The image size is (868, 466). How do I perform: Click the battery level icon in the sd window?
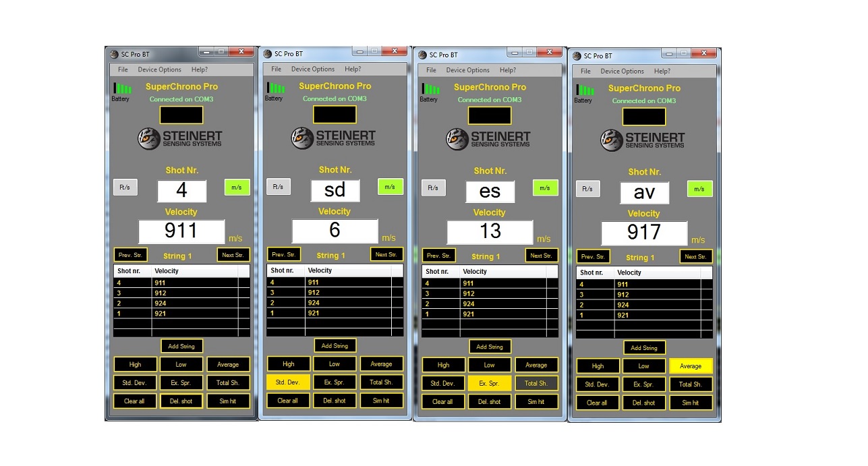[276, 88]
